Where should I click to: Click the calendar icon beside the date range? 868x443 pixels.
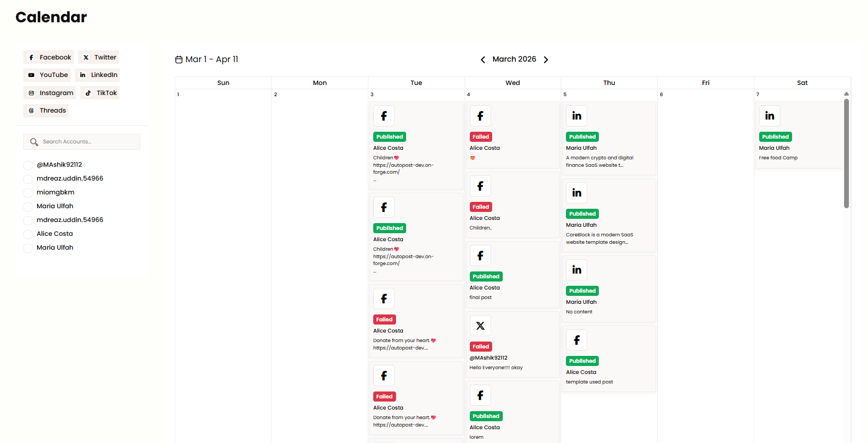pyautogui.click(x=179, y=59)
